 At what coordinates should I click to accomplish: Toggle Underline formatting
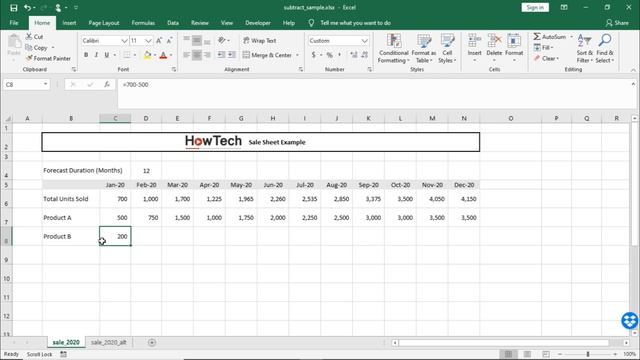coord(107,55)
